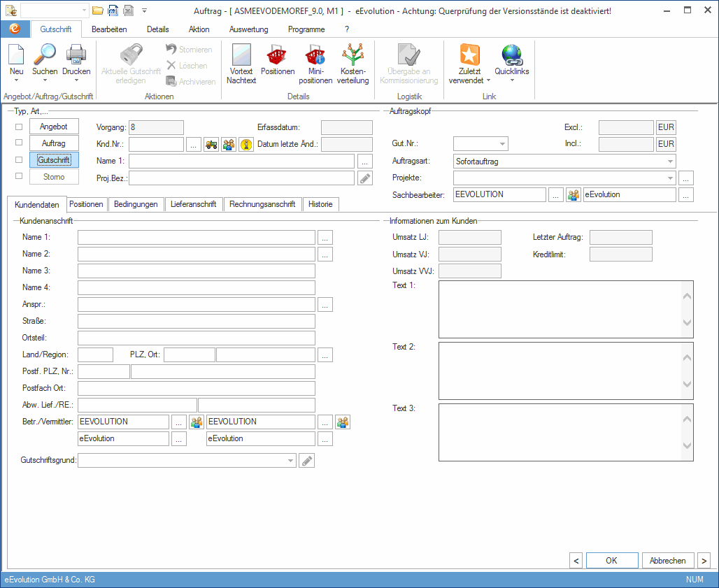Expand the Gut.Nr. dropdown
The height and width of the screenshot is (588, 719).
click(x=503, y=144)
